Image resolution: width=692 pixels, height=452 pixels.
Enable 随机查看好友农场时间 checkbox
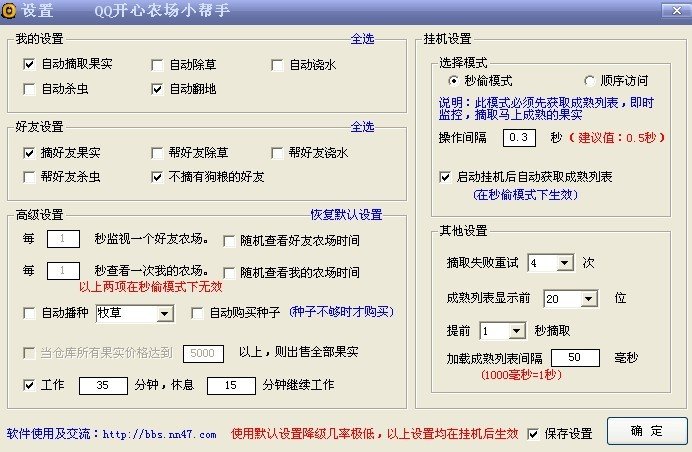click(x=229, y=241)
